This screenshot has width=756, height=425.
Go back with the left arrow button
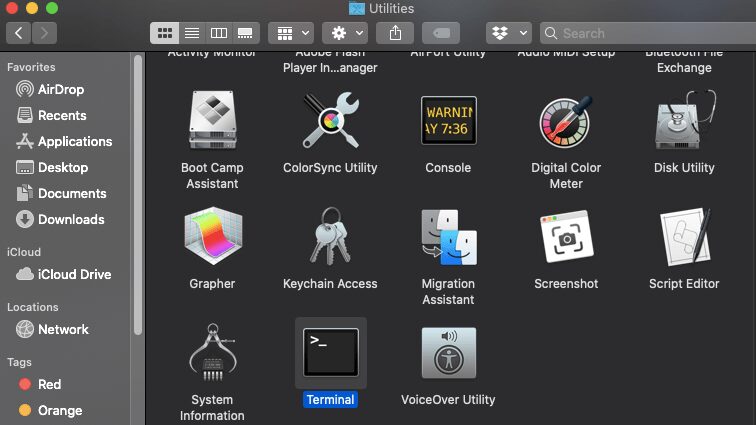click(x=19, y=33)
